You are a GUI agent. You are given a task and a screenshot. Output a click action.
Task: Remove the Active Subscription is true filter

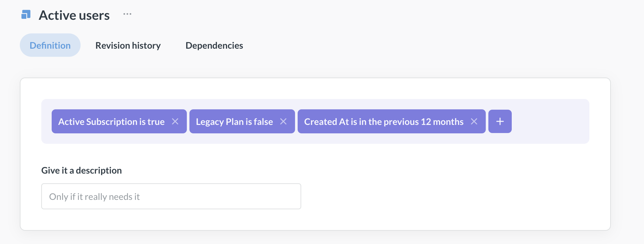coord(175,121)
